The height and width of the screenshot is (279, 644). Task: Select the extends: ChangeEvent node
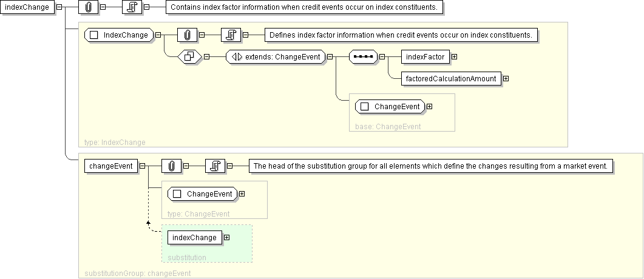tap(275, 57)
